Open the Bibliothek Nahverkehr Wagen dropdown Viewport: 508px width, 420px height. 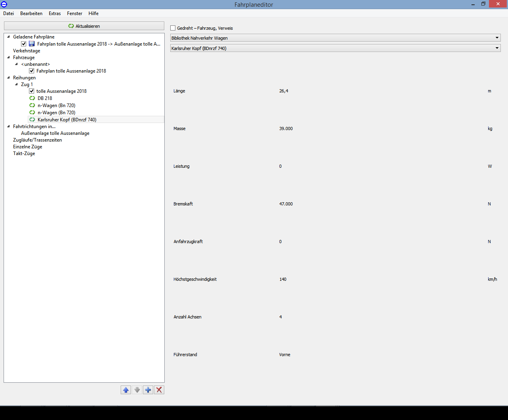click(x=335, y=38)
